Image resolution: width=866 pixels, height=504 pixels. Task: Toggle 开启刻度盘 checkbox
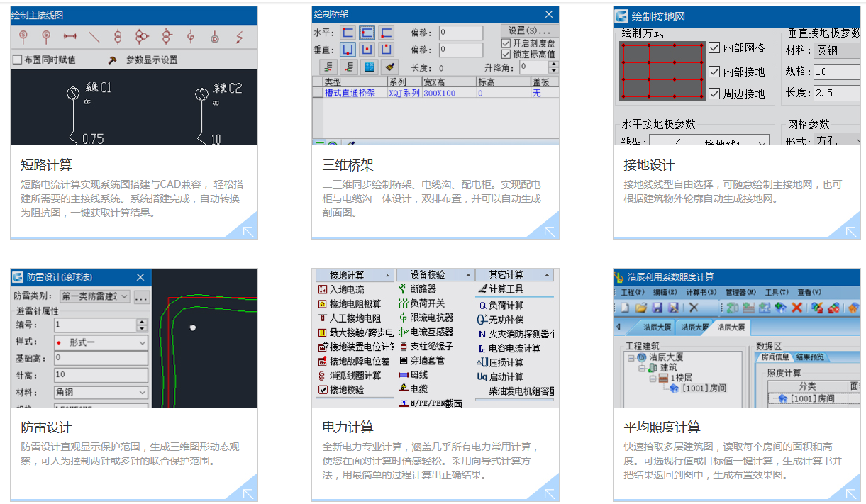click(506, 44)
